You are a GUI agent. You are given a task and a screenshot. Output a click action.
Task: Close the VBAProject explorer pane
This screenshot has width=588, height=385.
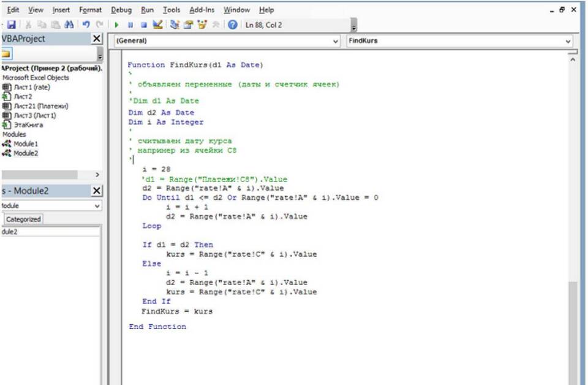[x=96, y=39]
